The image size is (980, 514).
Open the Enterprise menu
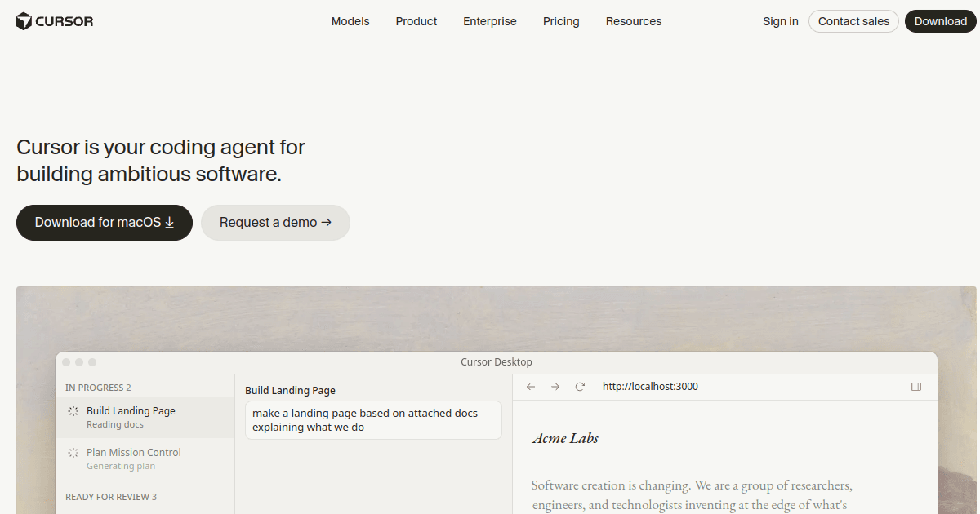[490, 21]
